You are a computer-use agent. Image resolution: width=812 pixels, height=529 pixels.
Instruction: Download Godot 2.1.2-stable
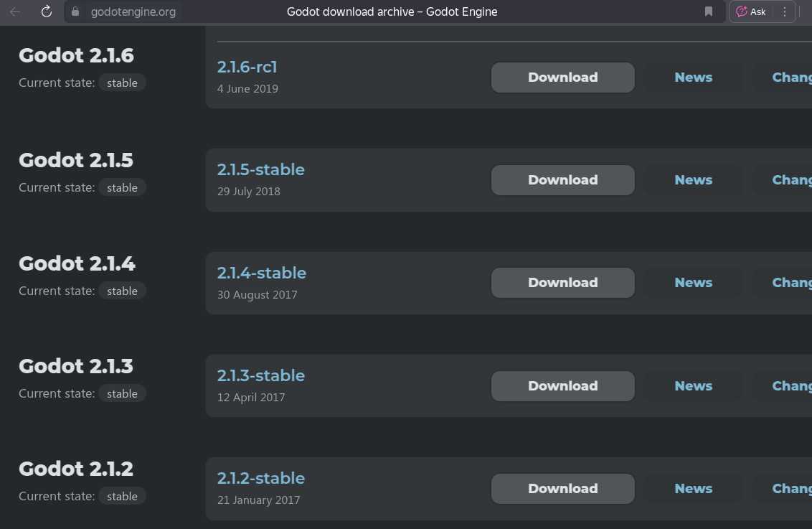point(562,489)
